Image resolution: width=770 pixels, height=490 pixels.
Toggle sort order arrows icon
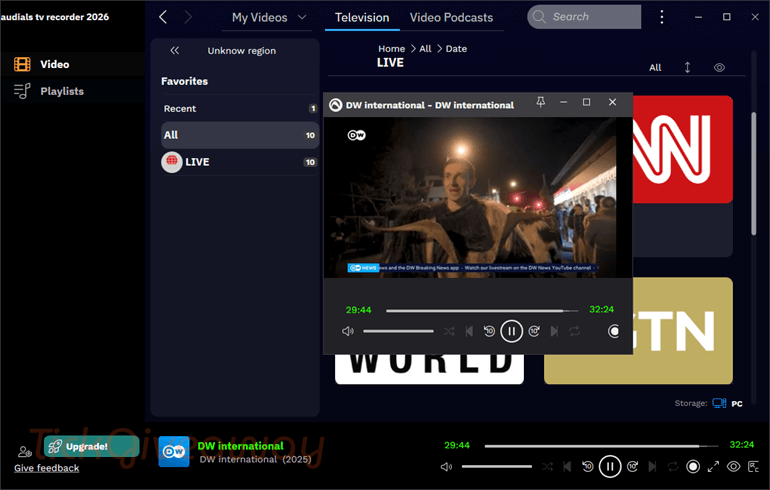pyautogui.click(x=688, y=67)
